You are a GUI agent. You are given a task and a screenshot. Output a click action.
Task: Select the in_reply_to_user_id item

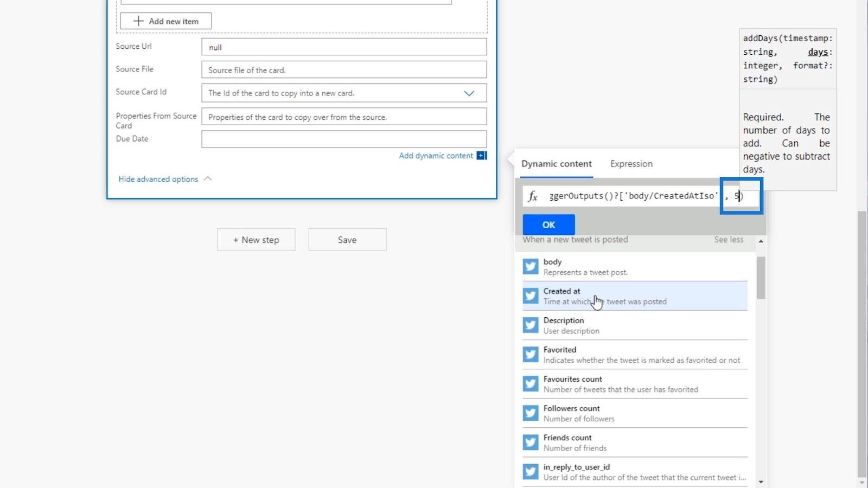pyautogui.click(x=635, y=472)
